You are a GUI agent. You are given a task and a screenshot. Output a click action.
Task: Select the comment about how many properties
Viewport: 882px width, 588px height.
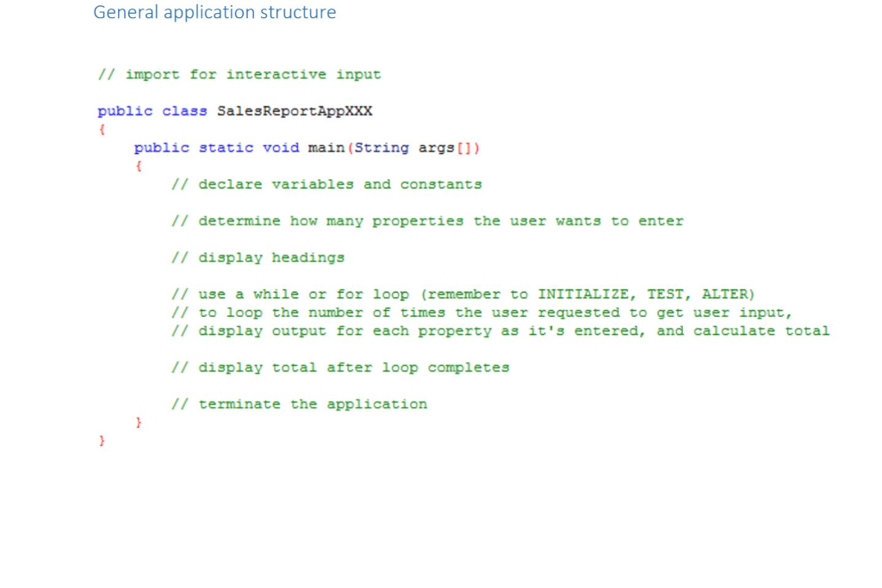428,220
